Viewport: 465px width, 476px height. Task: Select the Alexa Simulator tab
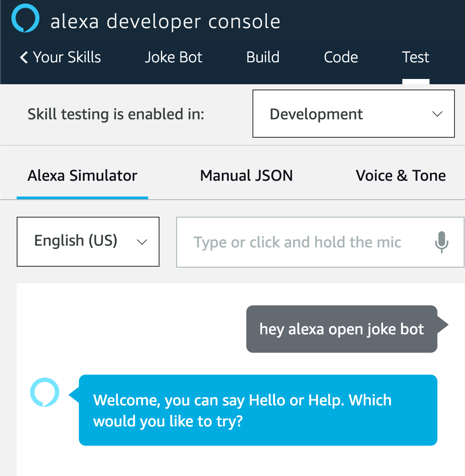82,175
